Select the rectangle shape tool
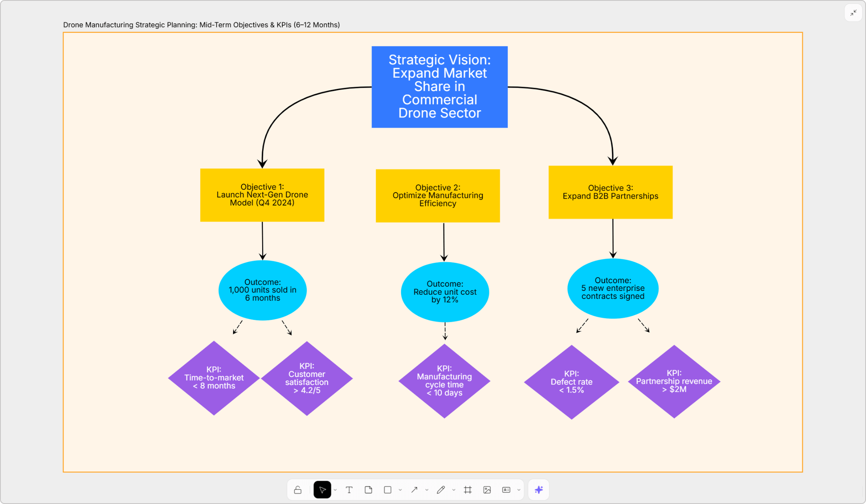This screenshot has width=866, height=504. point(388,490)
